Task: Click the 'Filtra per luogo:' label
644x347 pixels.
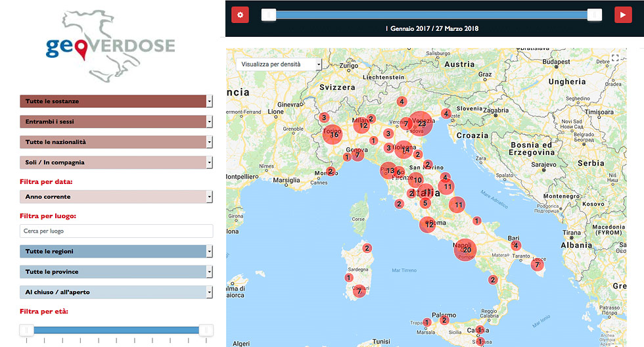Action: point(47,216)
